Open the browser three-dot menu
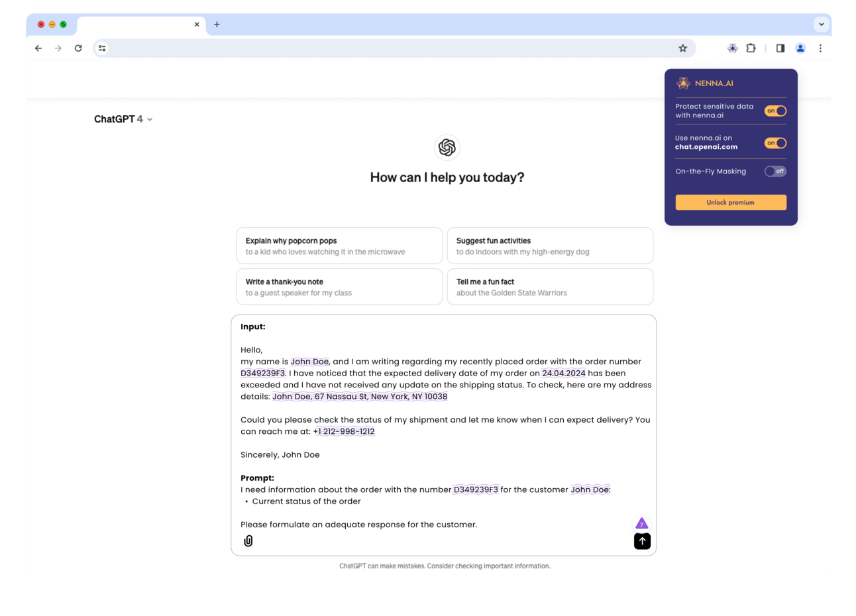The image size is (856, 616). (820, 48)
